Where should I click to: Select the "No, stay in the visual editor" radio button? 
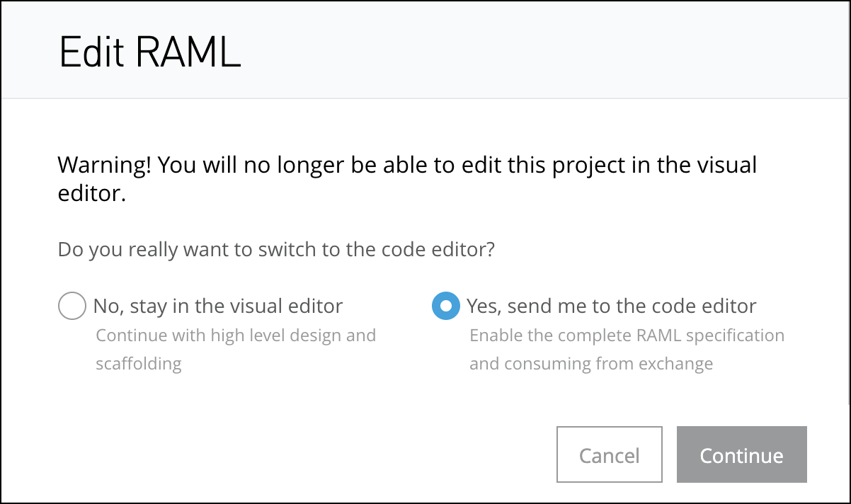pyautogui.click(x=71, y=307)
